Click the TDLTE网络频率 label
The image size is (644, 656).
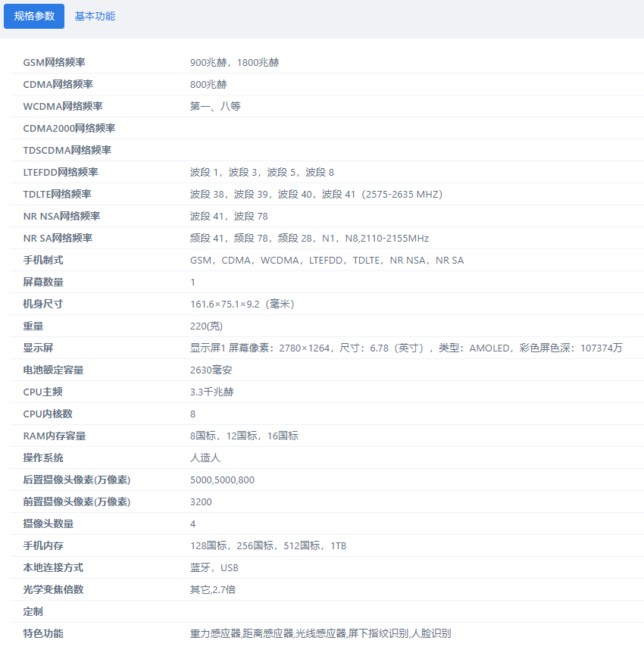coord(57,194)
